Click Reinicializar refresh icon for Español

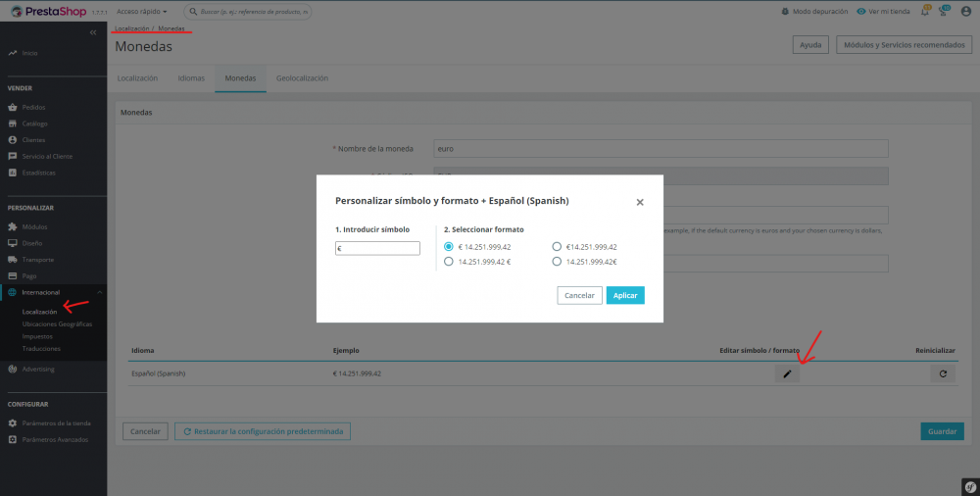click(943, 374)
